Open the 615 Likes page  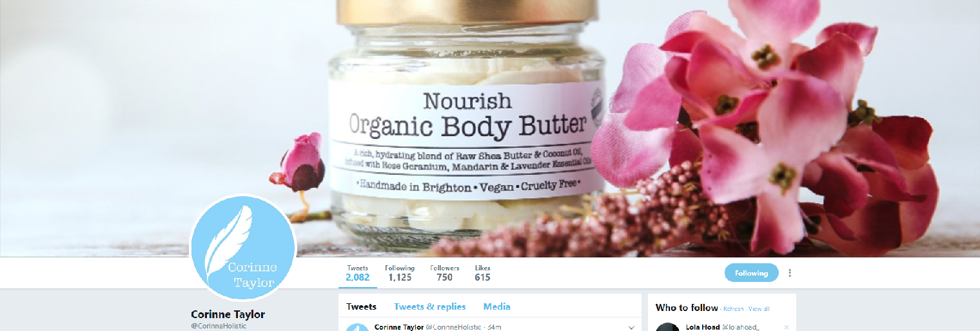[x=482, y=274]
